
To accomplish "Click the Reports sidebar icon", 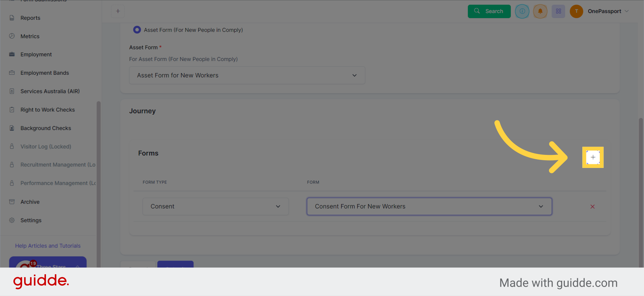I will tap(12, 18).
